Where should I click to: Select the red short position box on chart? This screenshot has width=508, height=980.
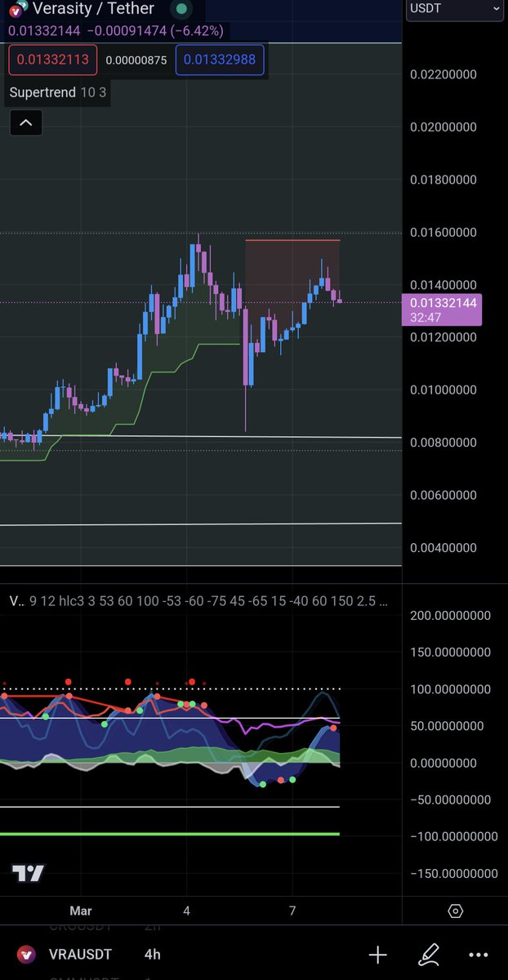[292, 270]
